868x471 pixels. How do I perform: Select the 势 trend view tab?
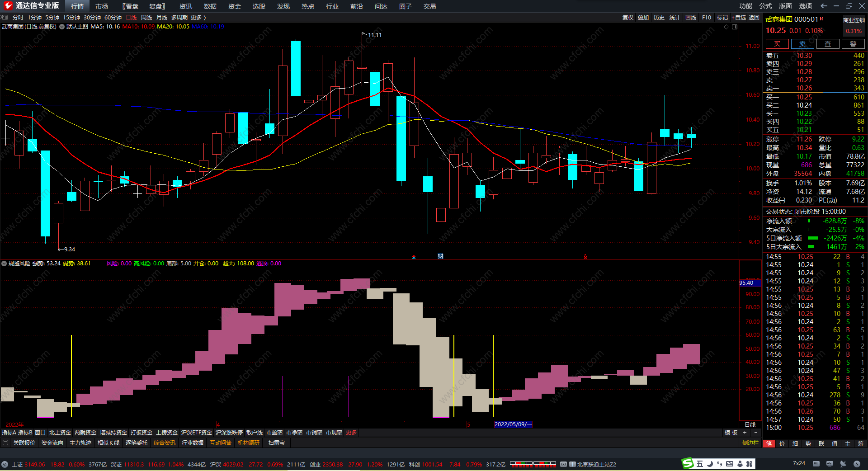[x=808, y=443]
